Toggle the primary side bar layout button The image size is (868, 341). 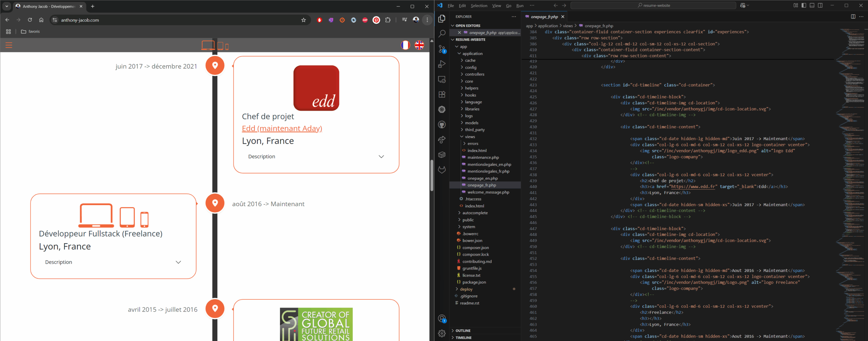point(804,5)
